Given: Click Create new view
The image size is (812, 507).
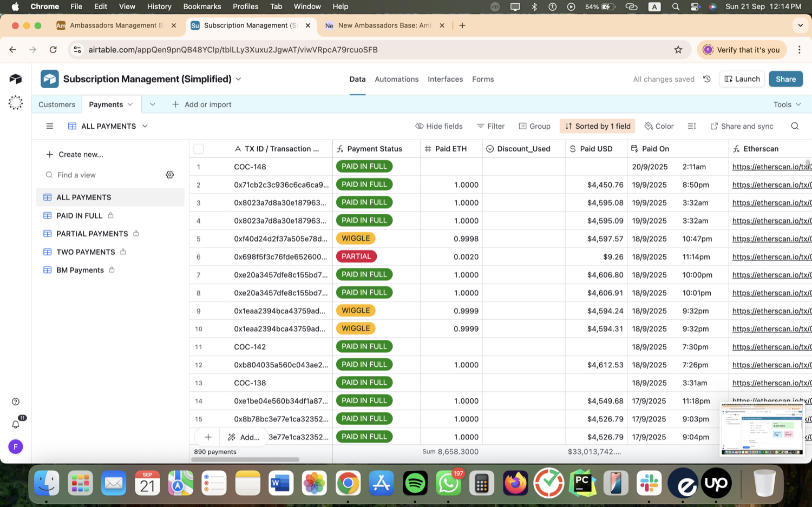Looking at the screenshot, I should pos(75,154).
